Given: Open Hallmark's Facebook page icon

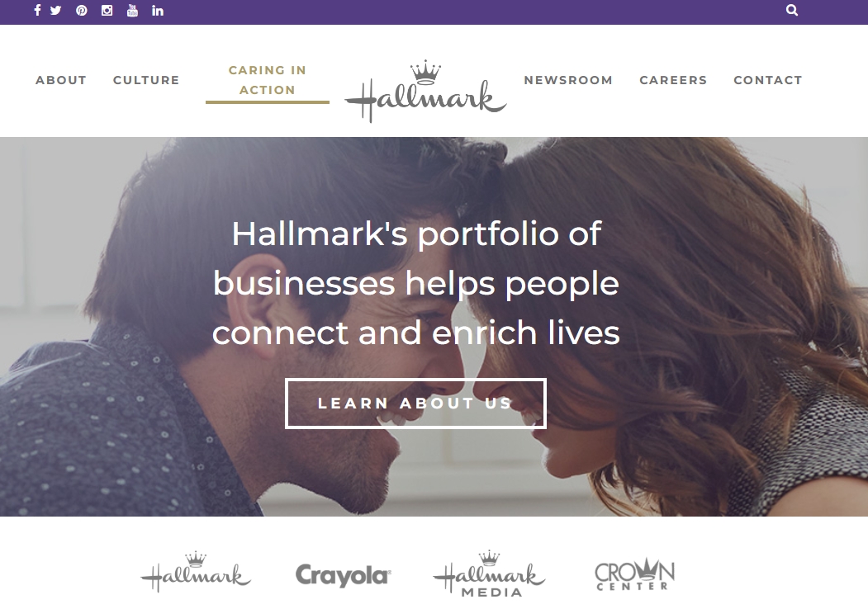Looking at the screenshot, I should [x=37, y=11].
